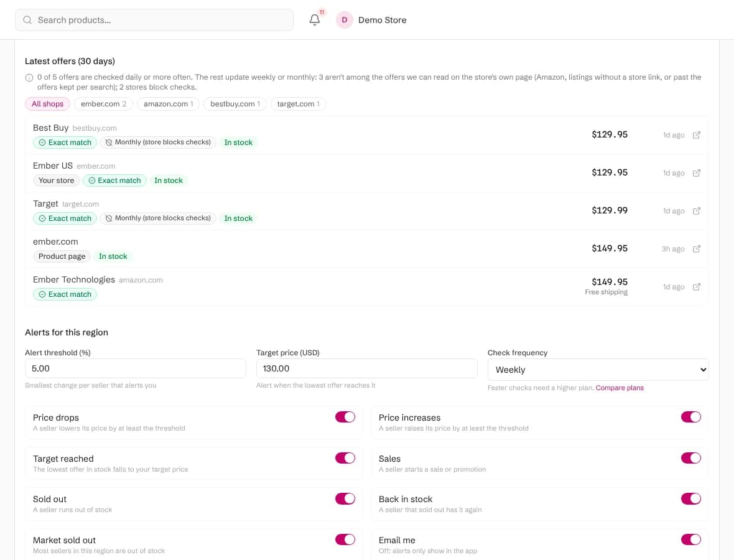
Task: Click Best Buy's blocked-checks icon
Action: pos(109,142)
